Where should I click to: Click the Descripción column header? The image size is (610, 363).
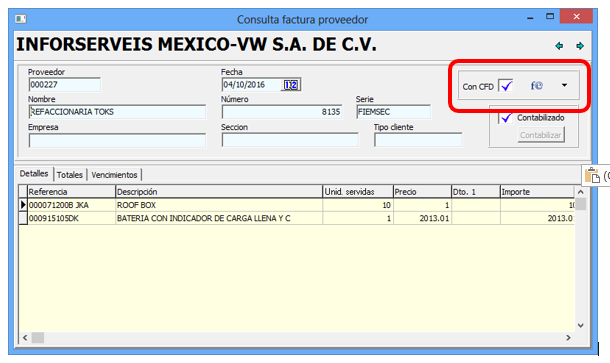(x=219, y=192)
